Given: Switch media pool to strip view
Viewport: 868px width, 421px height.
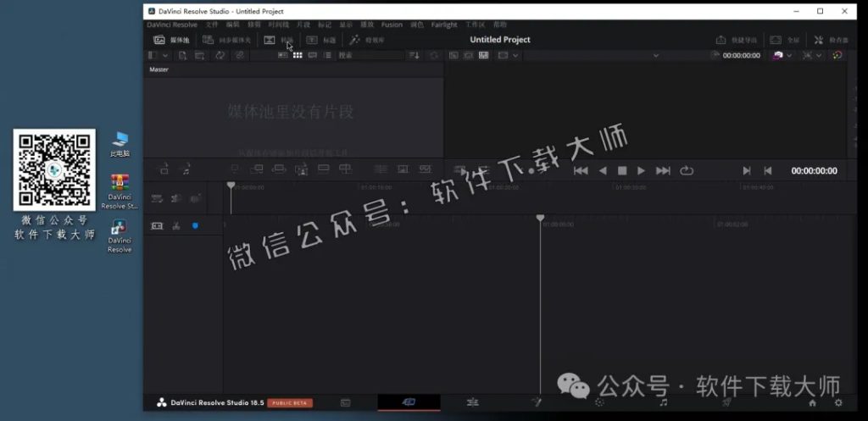Looking at the screenshot, I should tap(313, 55).
